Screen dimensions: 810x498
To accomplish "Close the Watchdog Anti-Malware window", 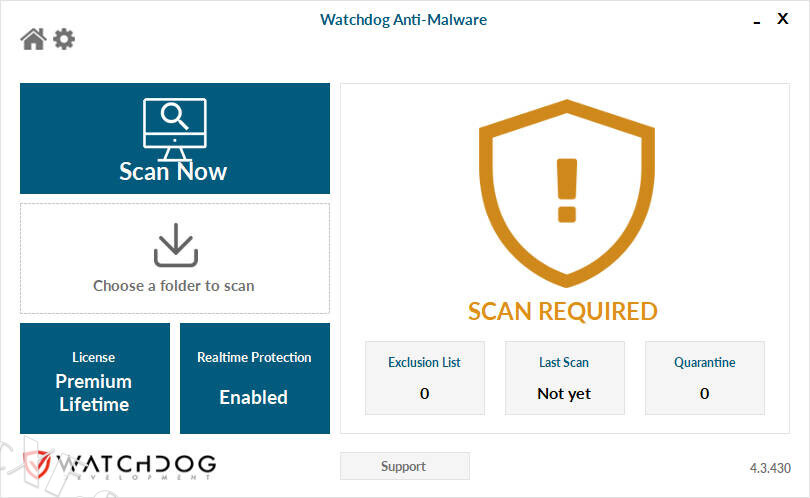I will click(x=783, y=19).
